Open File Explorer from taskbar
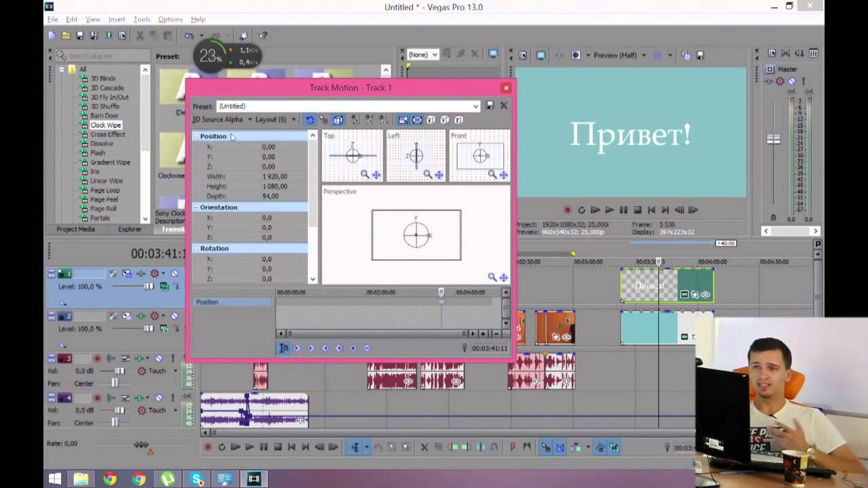Screen dimensions: 868x488 pos(81,479)
